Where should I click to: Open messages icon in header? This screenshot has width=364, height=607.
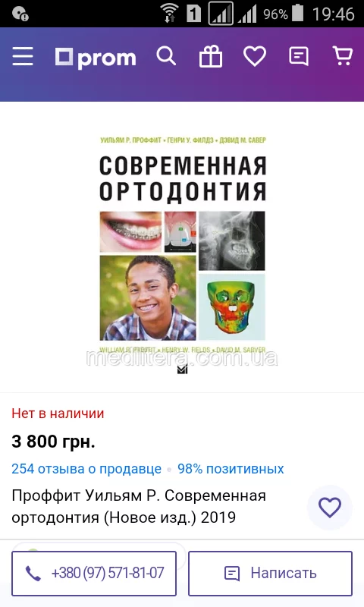click(299, 56)
